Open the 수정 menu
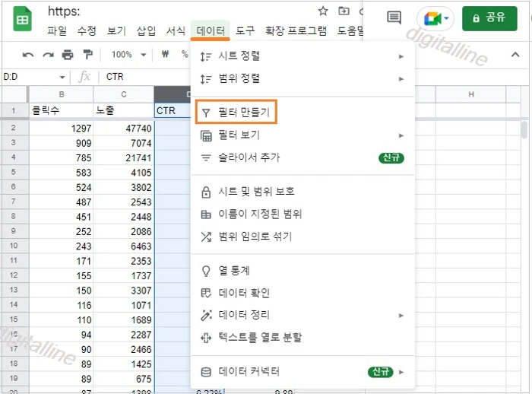 point(87,31)
